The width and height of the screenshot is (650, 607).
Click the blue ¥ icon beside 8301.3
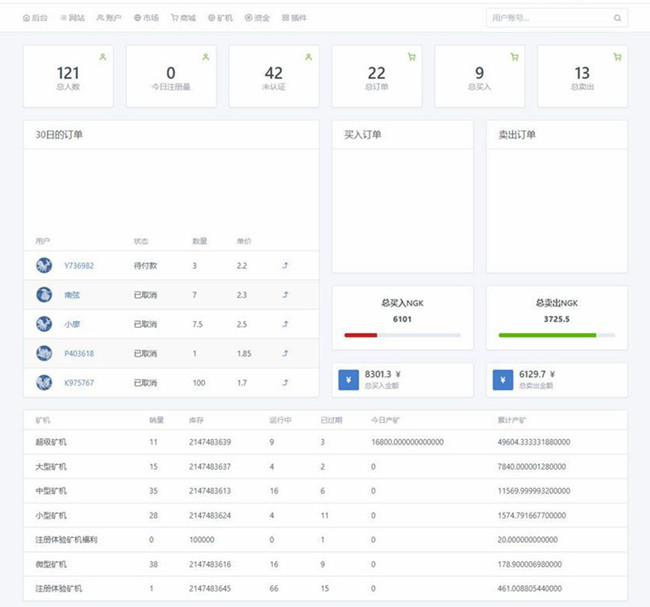pyautogui.click(x=348, y=378)
